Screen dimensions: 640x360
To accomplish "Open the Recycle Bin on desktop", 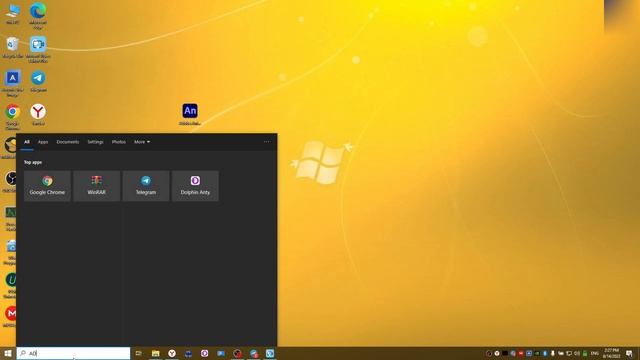I will pos(13,47).
